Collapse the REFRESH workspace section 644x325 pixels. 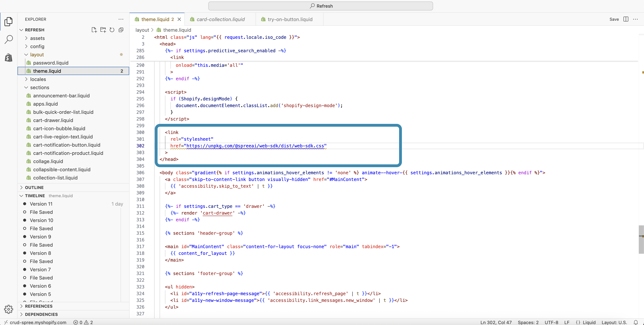pyautogui.click(x=35, y=30)
